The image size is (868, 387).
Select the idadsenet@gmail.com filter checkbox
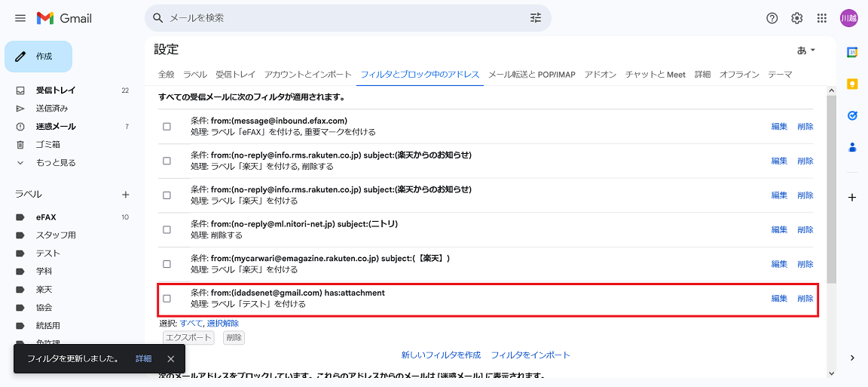pyautogui.click(x=167, y=299)
